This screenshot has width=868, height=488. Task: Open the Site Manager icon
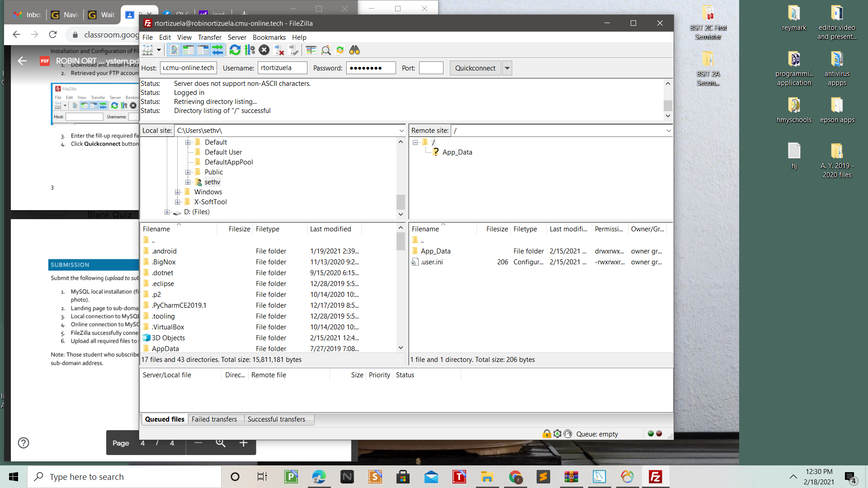(x=148, y=50)
